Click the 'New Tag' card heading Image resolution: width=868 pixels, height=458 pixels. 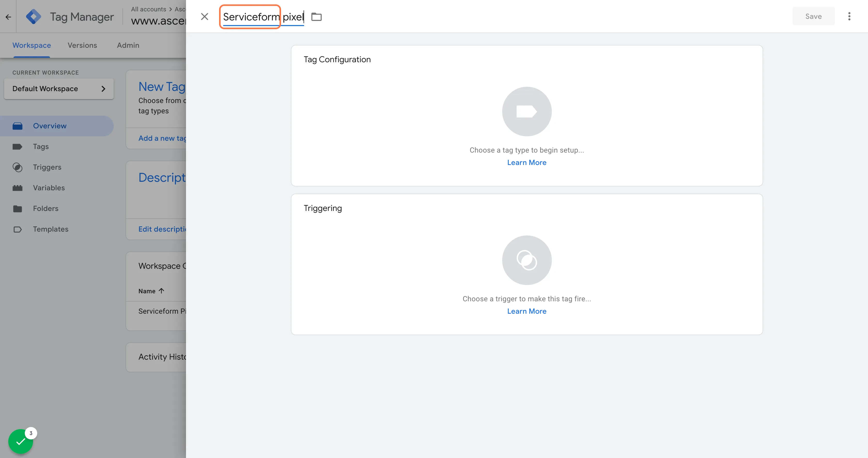(162, 86)
